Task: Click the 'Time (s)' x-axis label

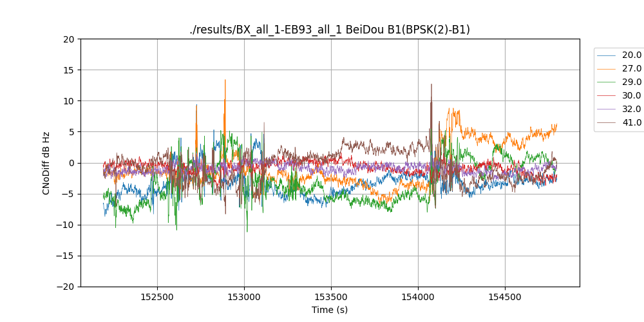Action: [330, 310]
